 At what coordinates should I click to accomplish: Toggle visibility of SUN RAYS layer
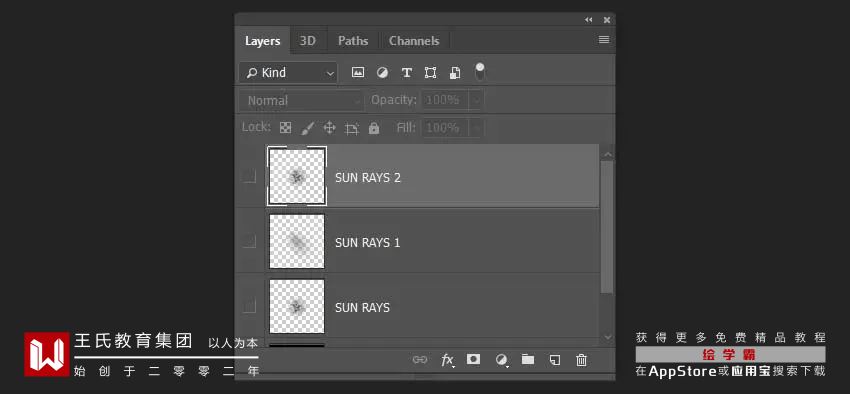tap(249, 307)
